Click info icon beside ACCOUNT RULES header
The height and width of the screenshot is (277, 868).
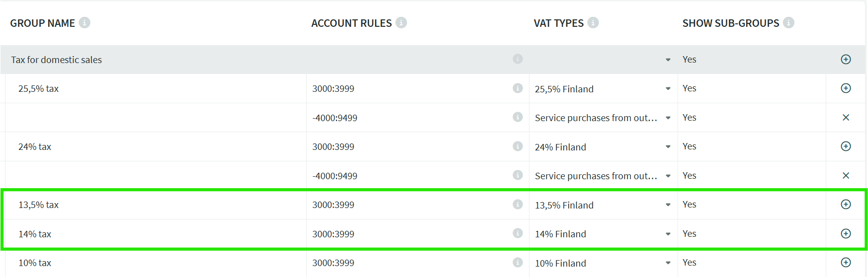point(401,23)
